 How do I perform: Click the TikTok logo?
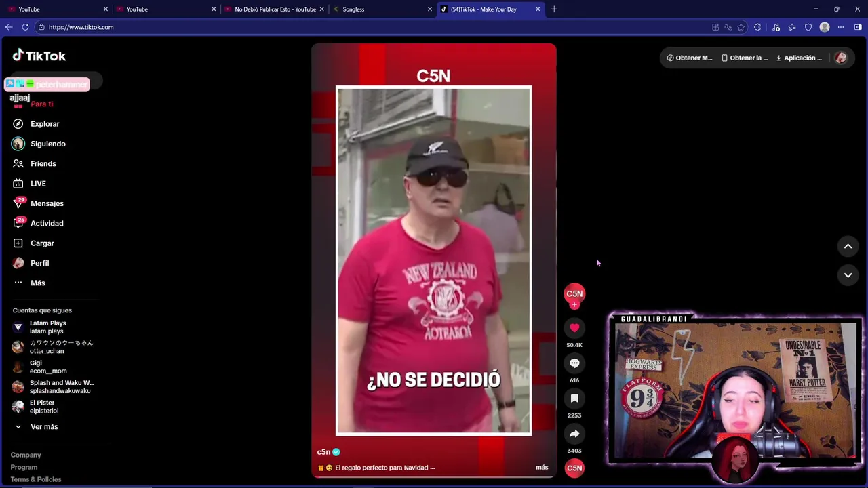(39, 56)
